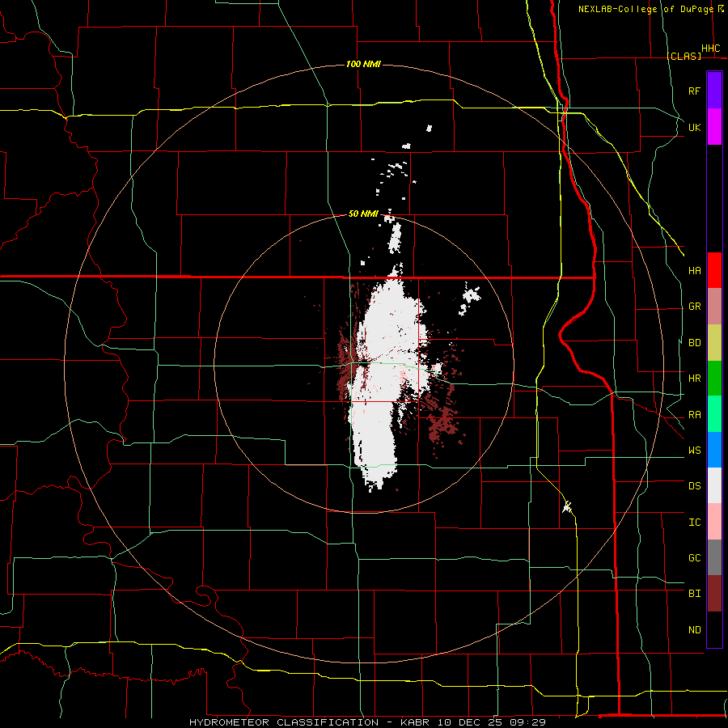The image size is (728, 728).
Task: Click the BD legend label
Action: click(x=695, y=343)
